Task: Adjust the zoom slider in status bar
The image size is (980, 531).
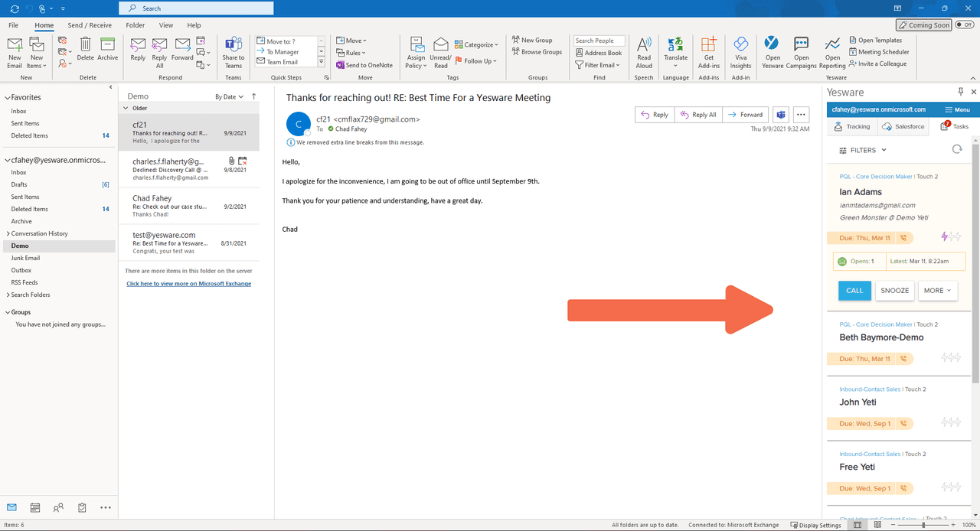Action: pos(924,525)
